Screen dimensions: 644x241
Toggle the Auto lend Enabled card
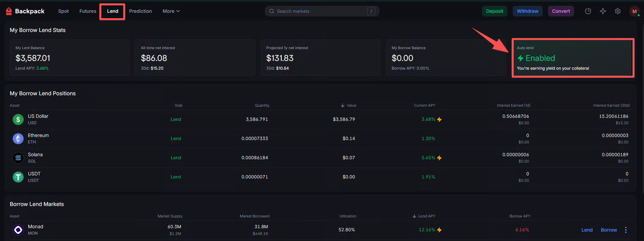point(573,58)
